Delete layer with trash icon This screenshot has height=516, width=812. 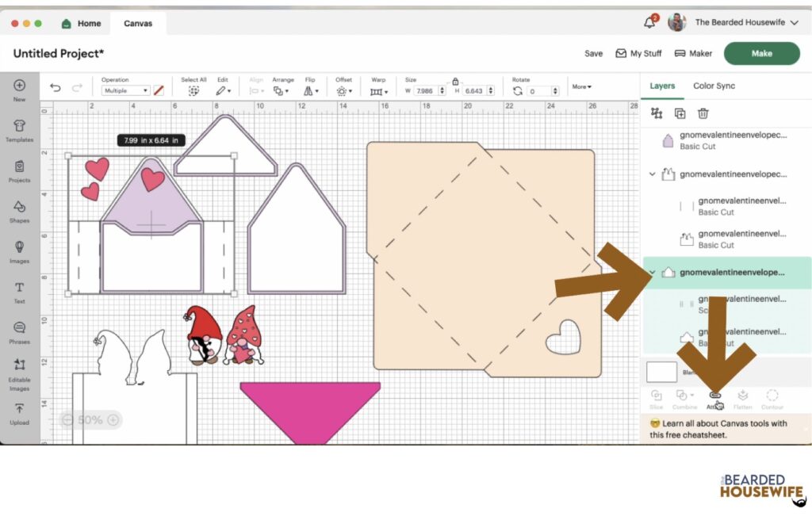pos(703,113)
